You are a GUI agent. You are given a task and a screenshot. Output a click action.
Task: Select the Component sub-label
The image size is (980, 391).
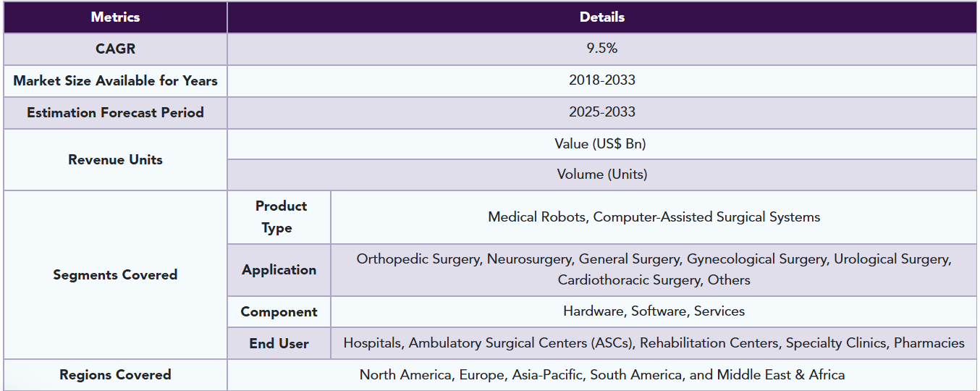(x=279, y=312)
